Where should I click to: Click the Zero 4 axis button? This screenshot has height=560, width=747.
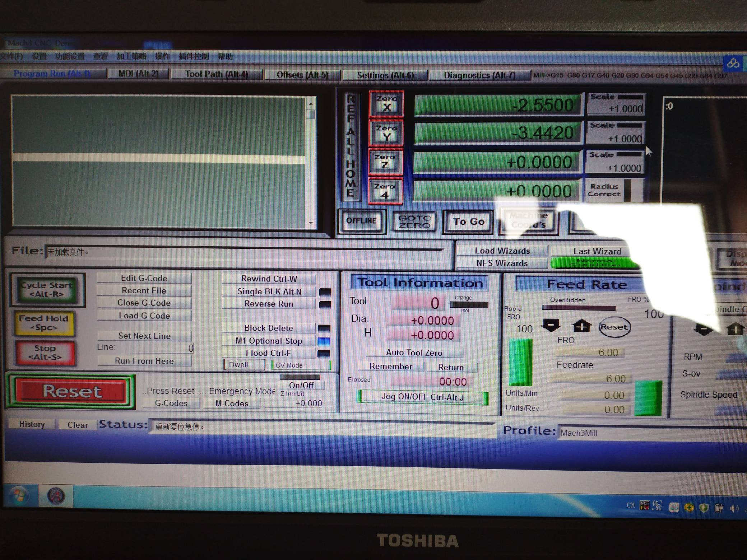coord(385,191)
